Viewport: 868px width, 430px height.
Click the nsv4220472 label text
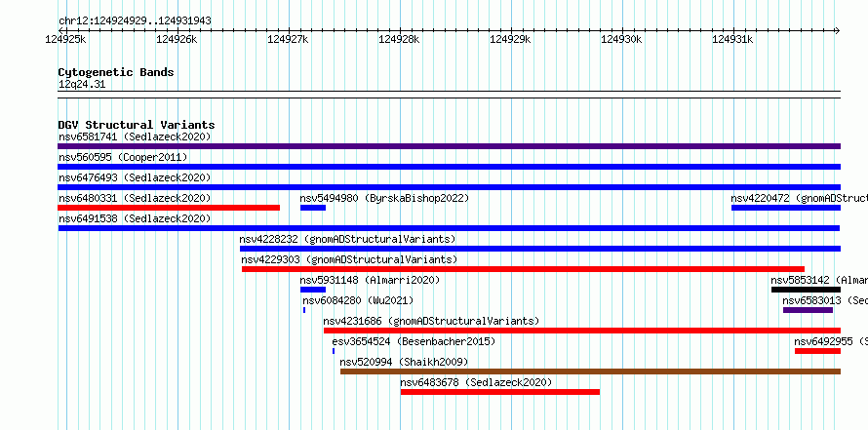(800, 198)
